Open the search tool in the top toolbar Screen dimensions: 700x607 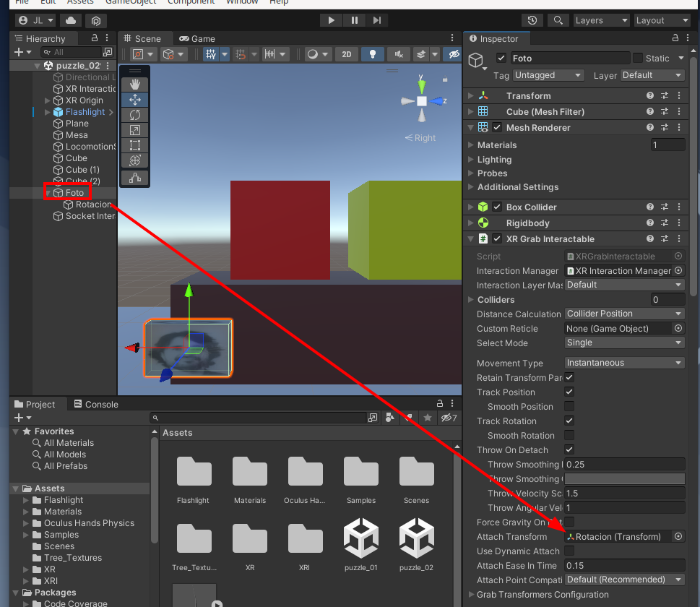(x=558, y=20)
